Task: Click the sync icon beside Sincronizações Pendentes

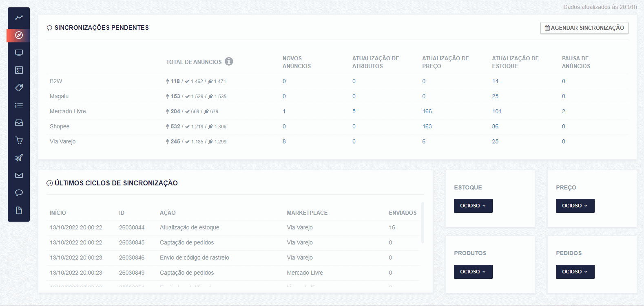Action: point(49,28)
